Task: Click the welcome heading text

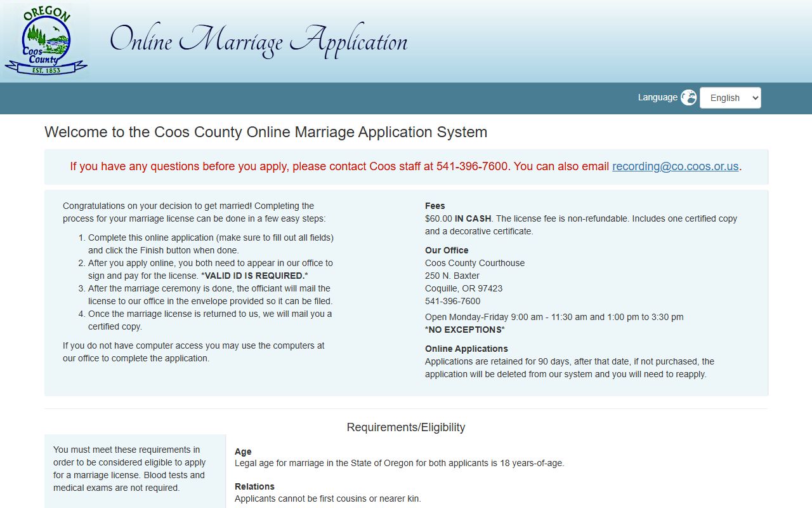Action: 266,132
